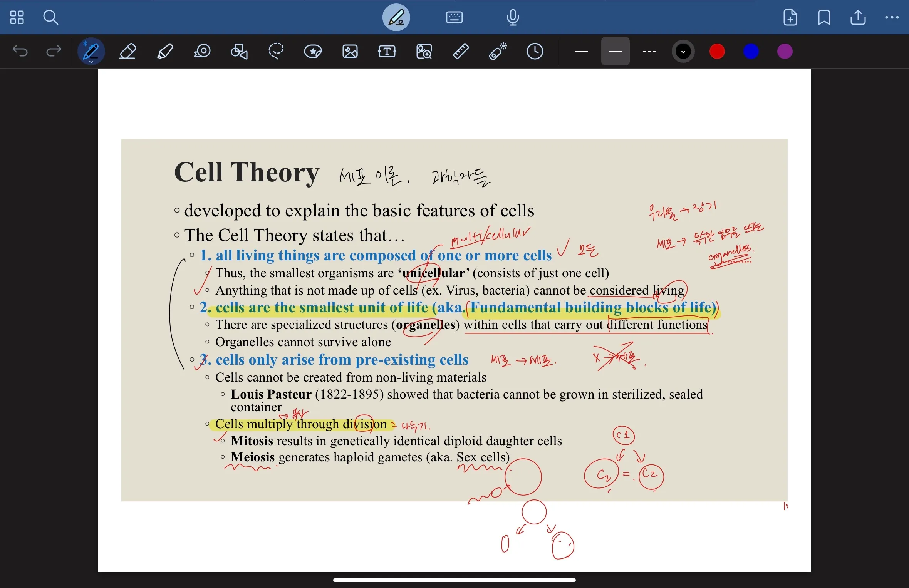Image resolution: width=909 pixels, height=588 pixels.
Task: Expand the black color dropdown
Action: [x=684, y=51]
